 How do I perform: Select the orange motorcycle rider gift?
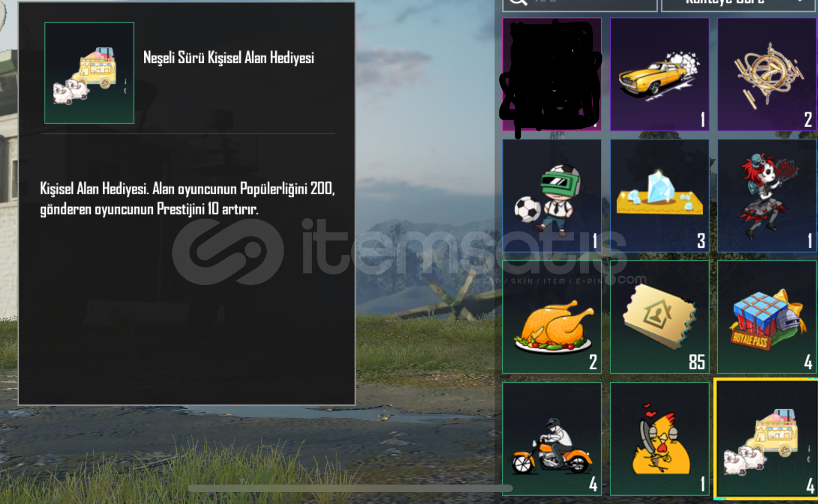click(552, 439)
